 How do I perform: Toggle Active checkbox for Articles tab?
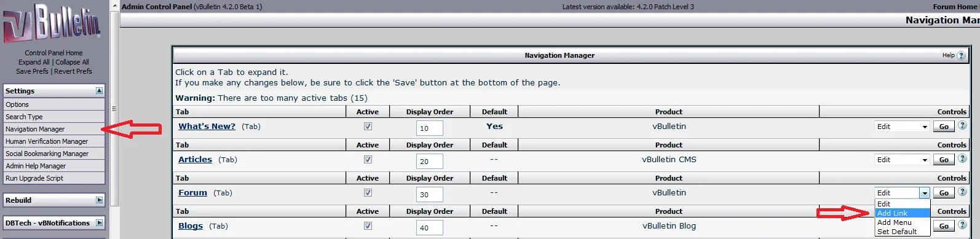[368, 159]
